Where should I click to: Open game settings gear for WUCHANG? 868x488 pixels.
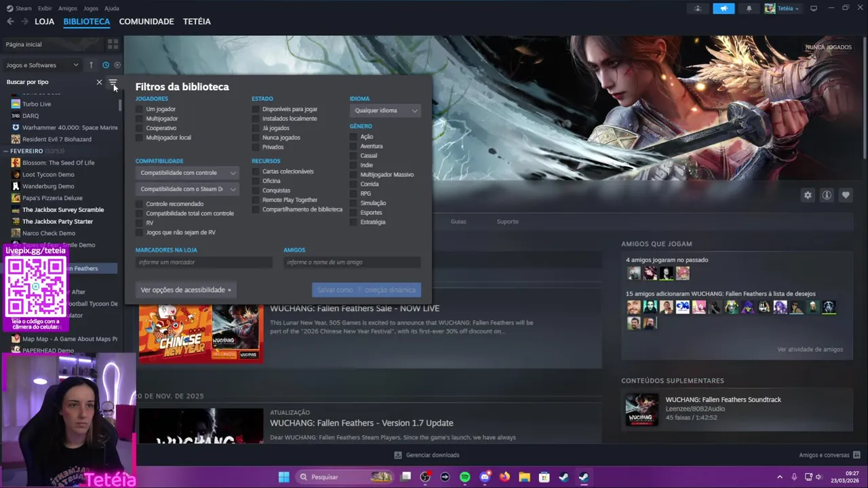click(808, 195)
